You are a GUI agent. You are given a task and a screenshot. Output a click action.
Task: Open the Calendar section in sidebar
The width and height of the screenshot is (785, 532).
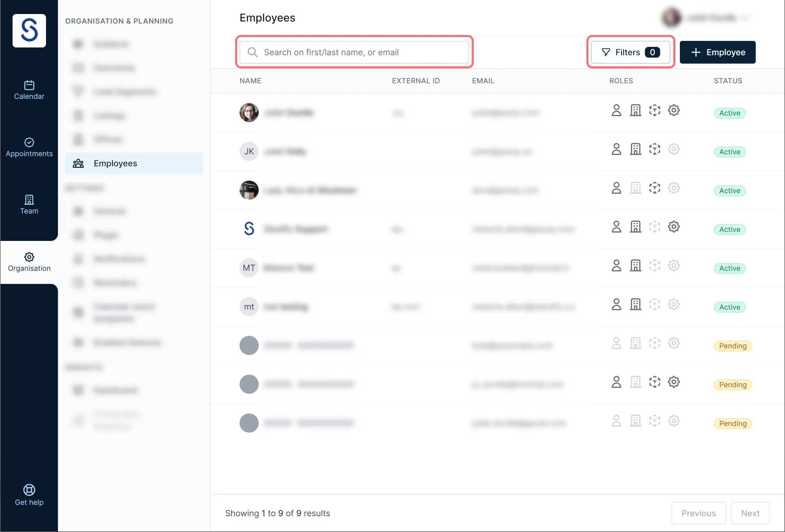(x=29, y=90)
